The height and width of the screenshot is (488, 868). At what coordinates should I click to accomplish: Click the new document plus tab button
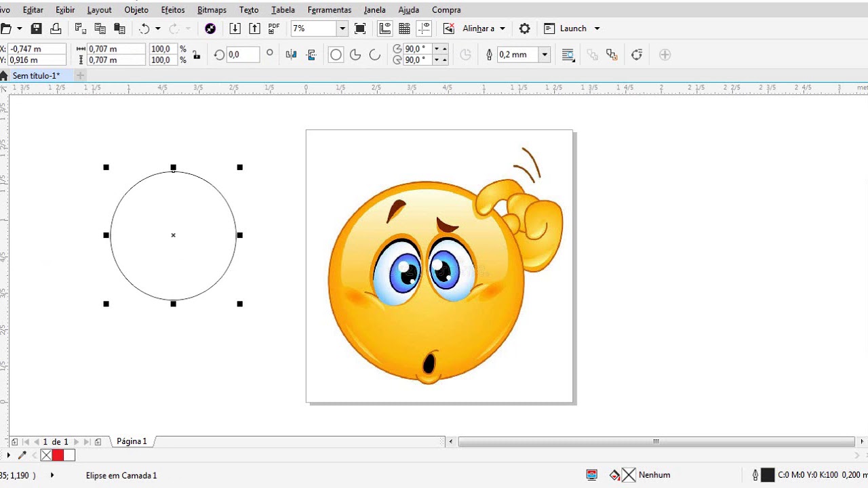click(80, 76)
